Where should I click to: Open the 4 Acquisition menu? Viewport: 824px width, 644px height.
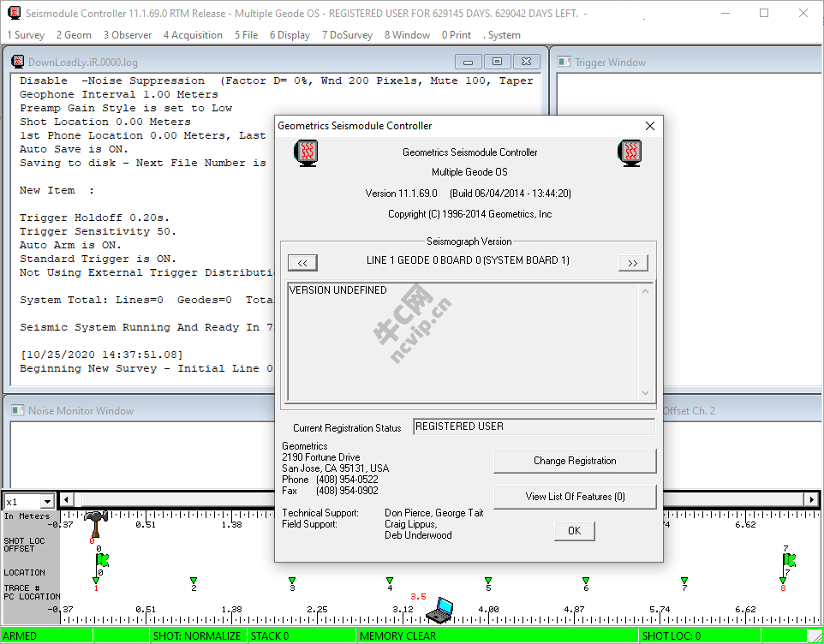[x=193, y=35]
